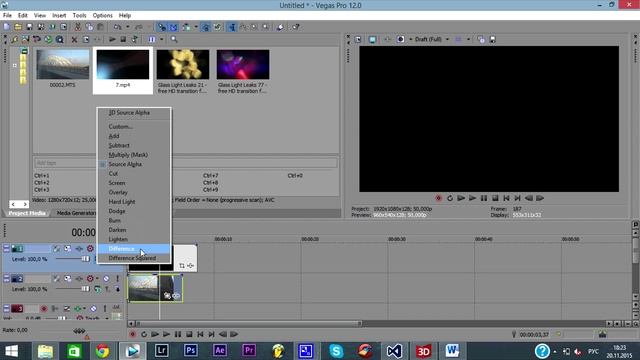Click the What's This help icon

296,27
